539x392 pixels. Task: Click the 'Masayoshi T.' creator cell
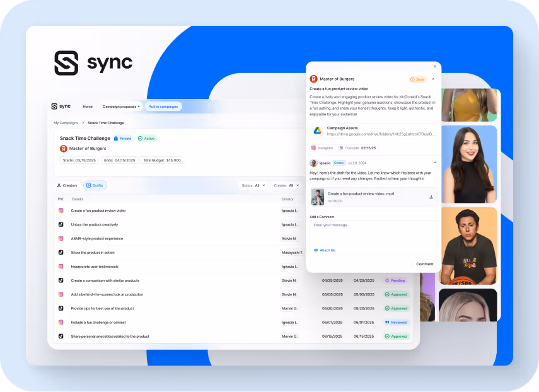[x=293, y=253]
